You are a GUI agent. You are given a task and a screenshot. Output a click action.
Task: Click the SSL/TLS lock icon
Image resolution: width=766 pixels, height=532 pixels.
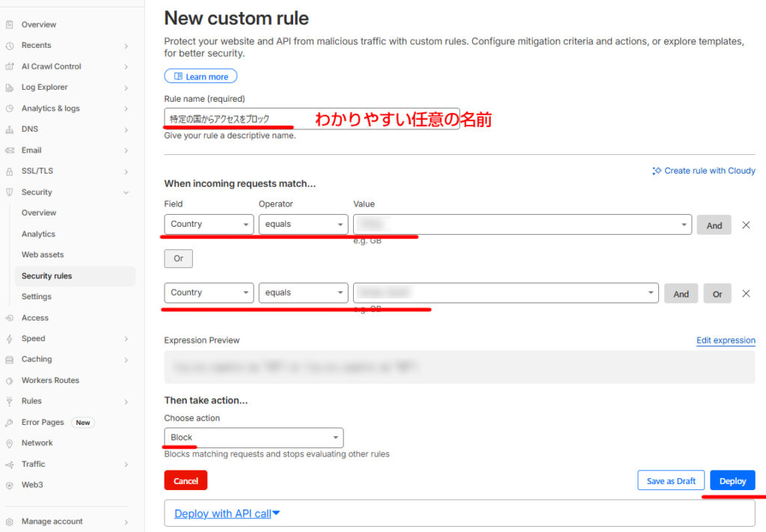pos(9,171)
